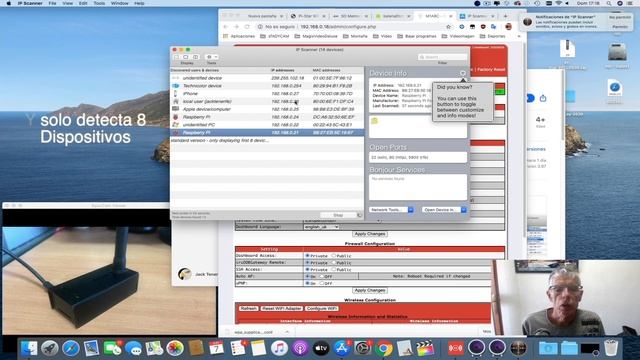
Task: Select Apple device/computer row
Action: pyautogui.click(x=267, y=109)
